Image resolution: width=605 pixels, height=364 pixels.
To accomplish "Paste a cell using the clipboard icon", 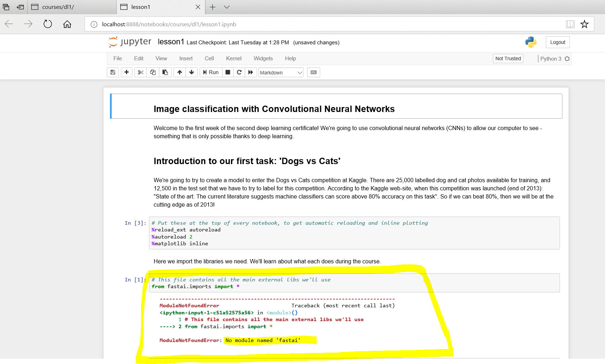I will pos(165,72).
